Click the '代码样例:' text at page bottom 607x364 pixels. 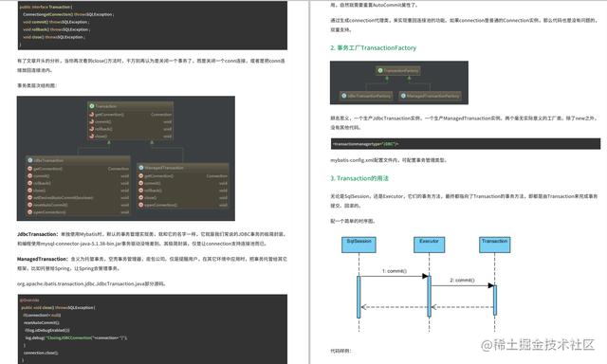340,352
